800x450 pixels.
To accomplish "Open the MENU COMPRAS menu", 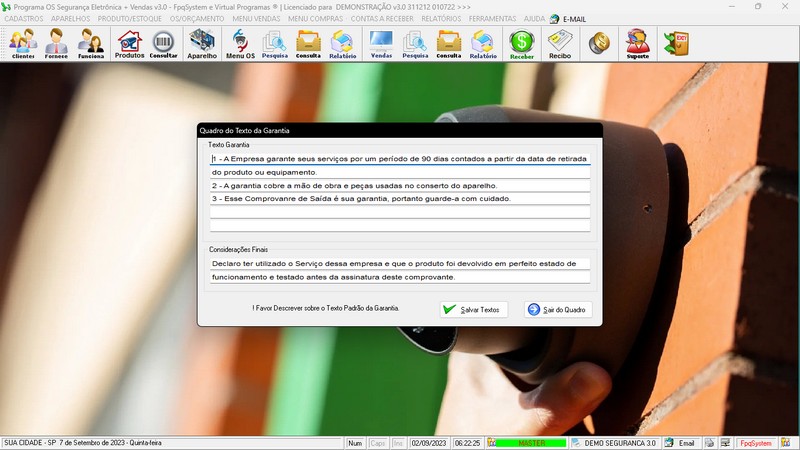I will tap(315, 19).
